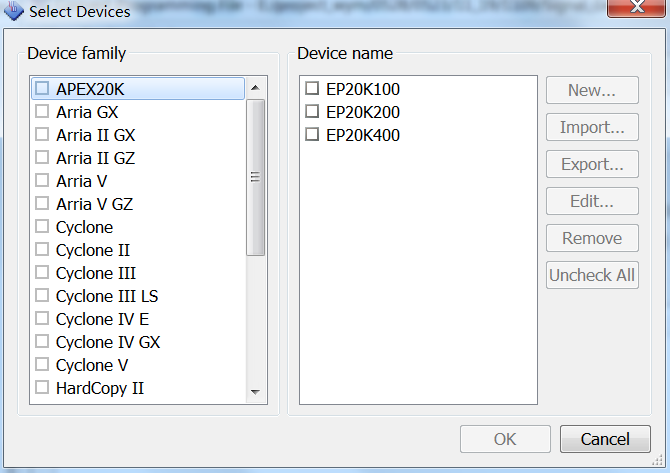
Task: Click the Import... button
Action: pos(592,127)
